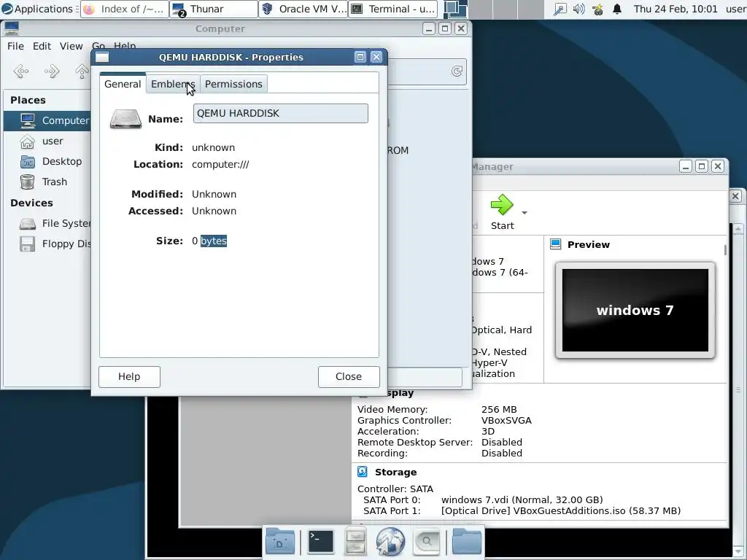Image resolution: width=747 pixels, height=560 pixels.
Task: Open the user home folder in sidebar
Action: (x=47, y=141)
